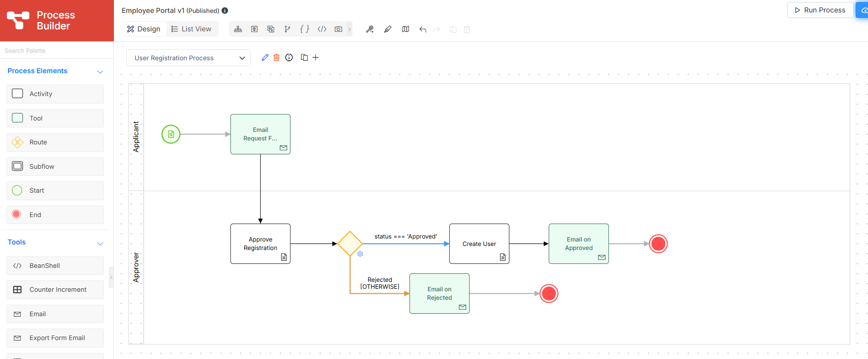Click the camera screenshot icon
The width and height of the screenshot is (868, 359).
338,29
